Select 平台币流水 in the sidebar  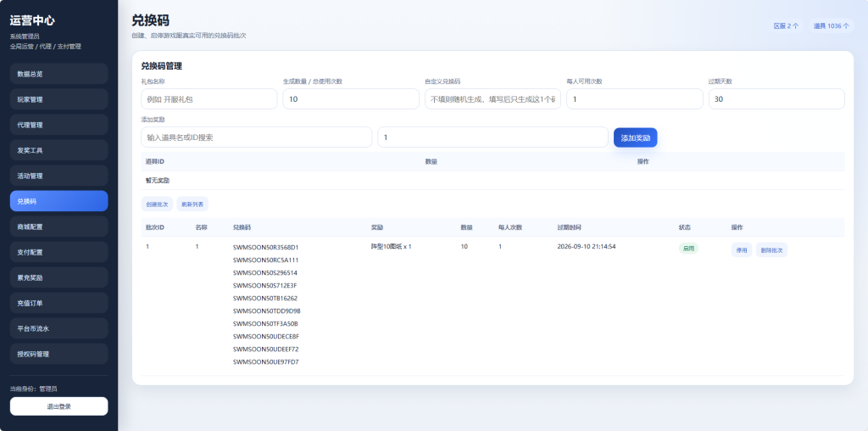point(58,328)
